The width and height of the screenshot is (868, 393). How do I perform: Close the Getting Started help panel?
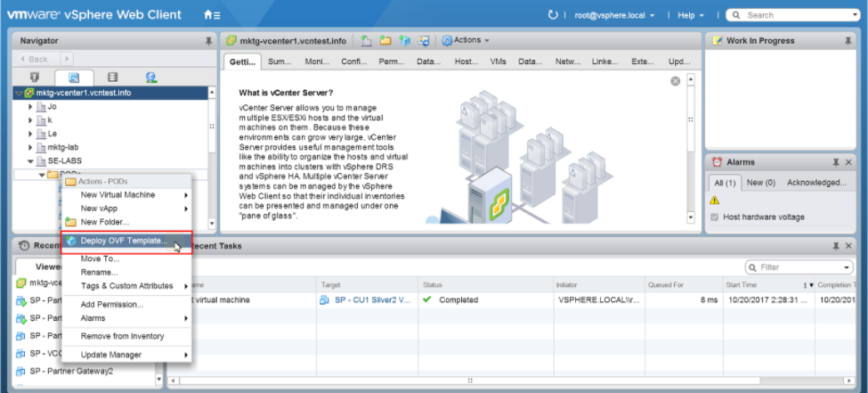675,81
